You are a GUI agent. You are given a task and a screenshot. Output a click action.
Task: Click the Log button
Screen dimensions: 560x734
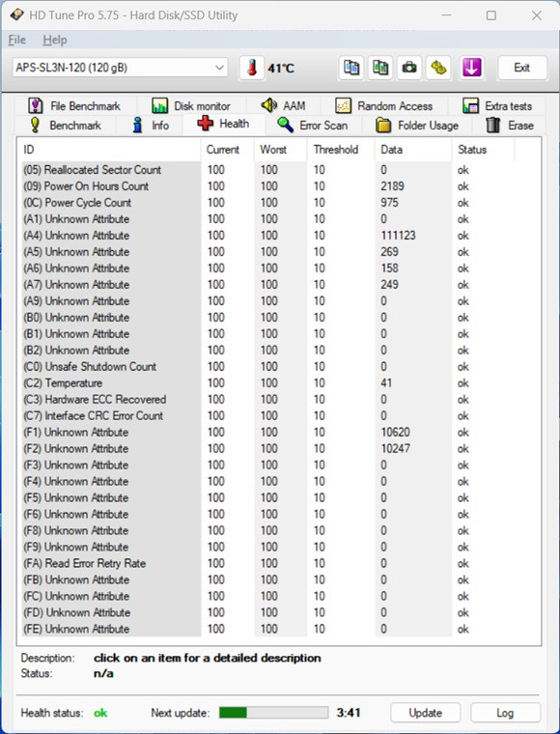point(505,713)
